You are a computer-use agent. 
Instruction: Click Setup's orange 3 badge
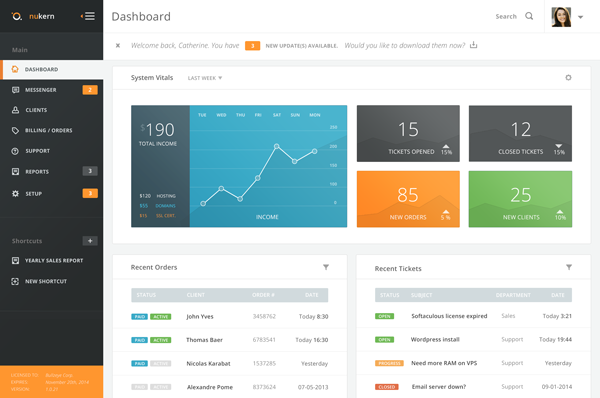click(x=90, y=193)
